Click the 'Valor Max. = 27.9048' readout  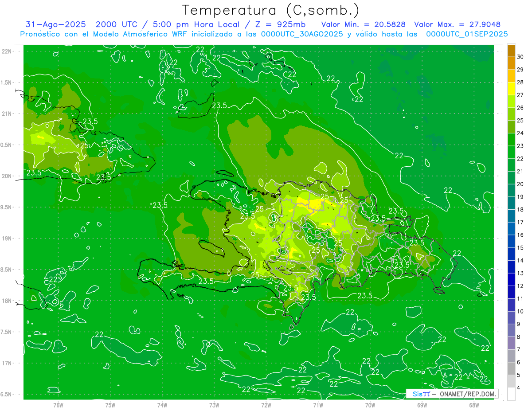click(x=457, y=24)
